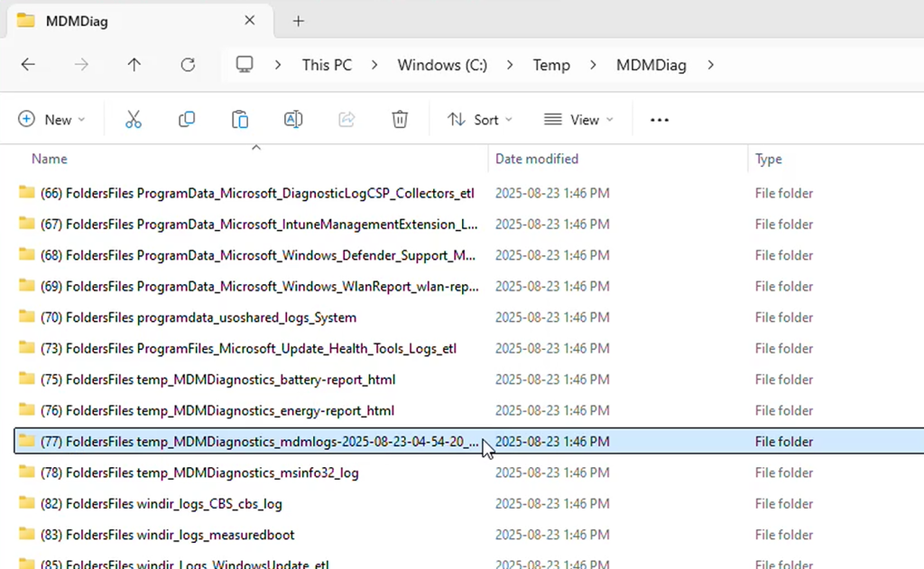Expand the chevron after MDMDiag in address bar
Viewport: 924px width, 569px height.
click(711, 65)
